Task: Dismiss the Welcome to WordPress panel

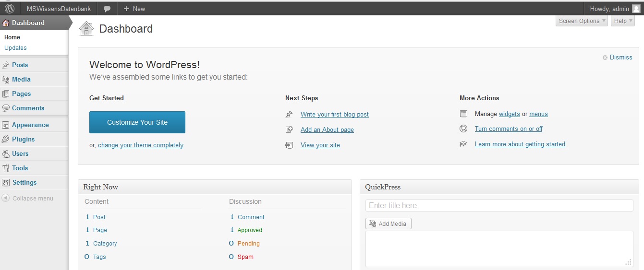Action: coord(621,57)
